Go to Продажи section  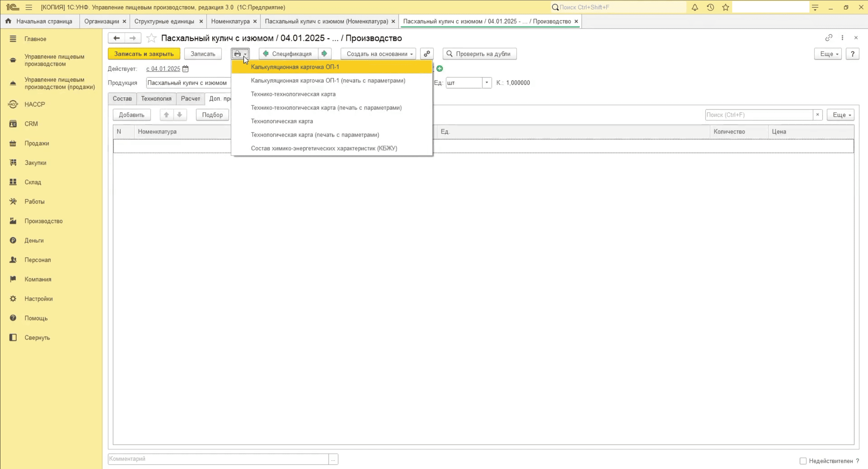(37, 143)
